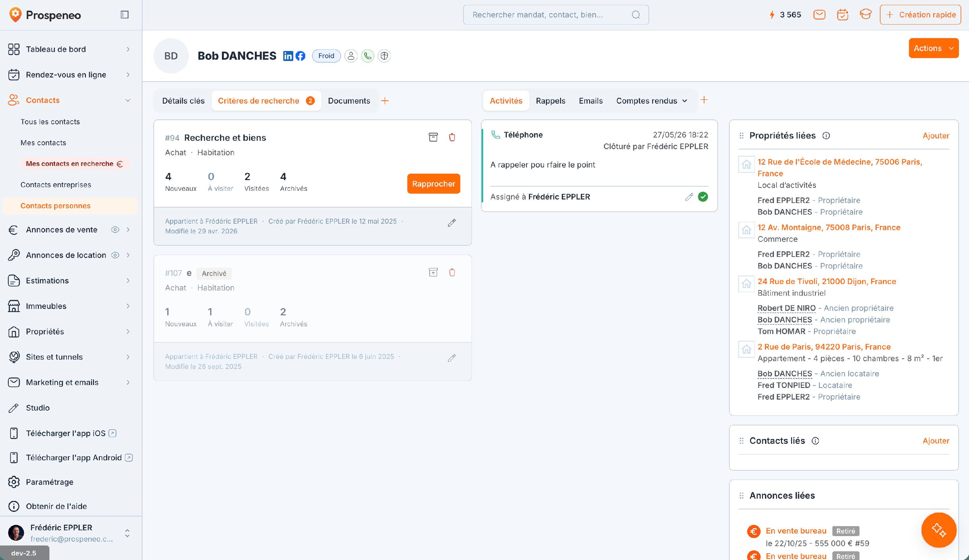Image resolution: width=969 pixels, height=560 pixels.
Task: Collapse the Contacts sidebar section
Action: [128, 100]
